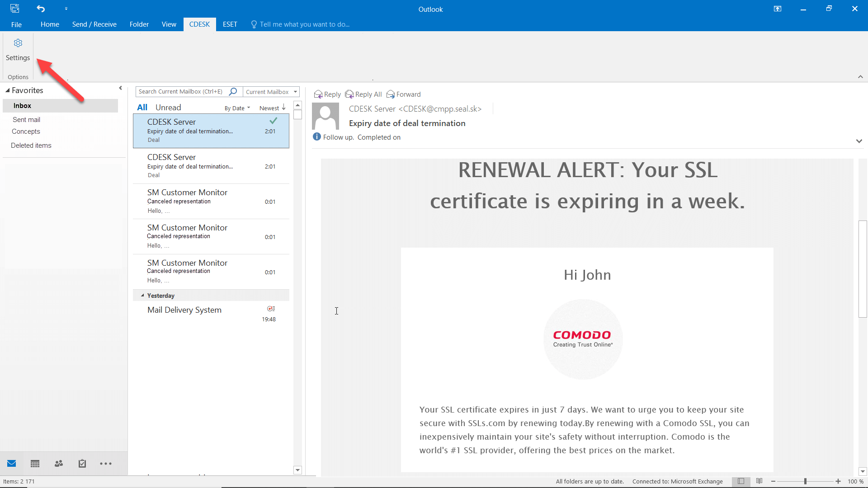Switch to Calendar view icon
This screenshot has height=488, width=868.
35,464
